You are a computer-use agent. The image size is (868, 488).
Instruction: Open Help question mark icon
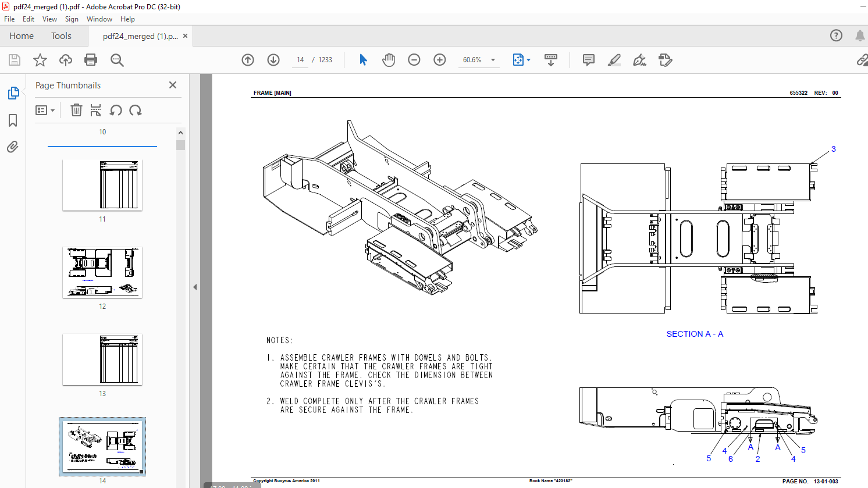[836, 35]
